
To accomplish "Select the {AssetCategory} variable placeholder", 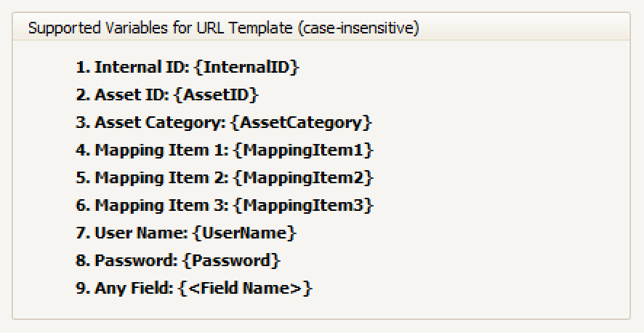I will pyautogui.click(x=302, y=123).
